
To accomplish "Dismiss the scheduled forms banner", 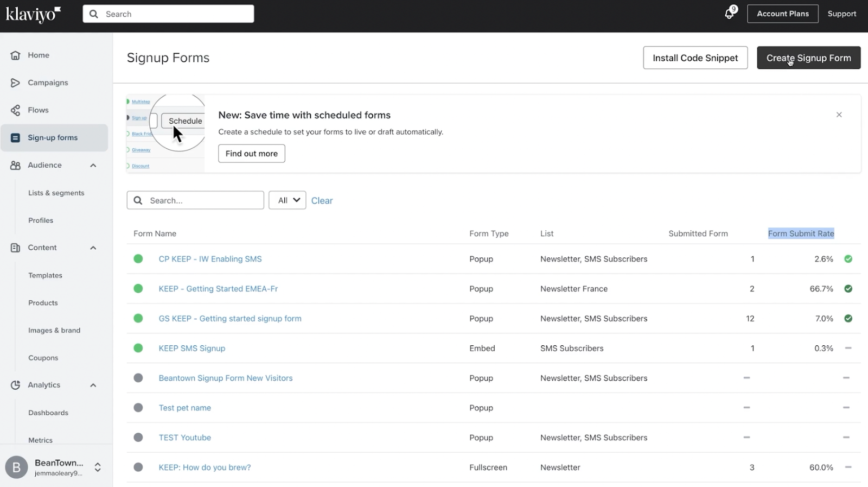I will tap(839, 115).
